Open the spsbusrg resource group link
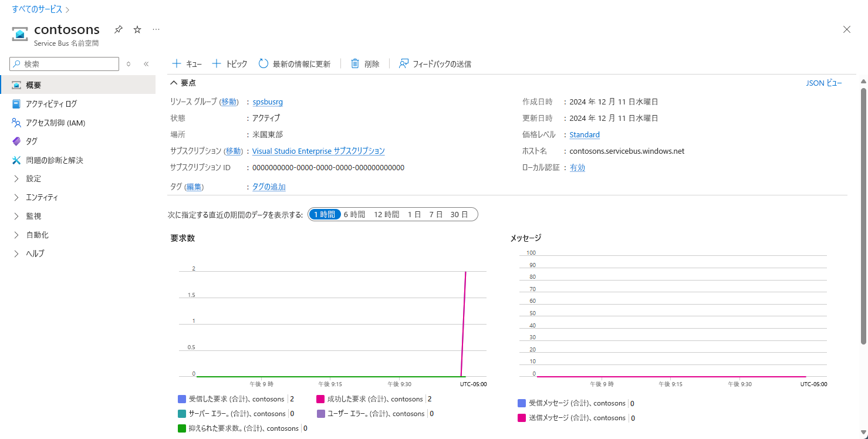This screenshot has height=439, width=868. click(x=268, y=102)
